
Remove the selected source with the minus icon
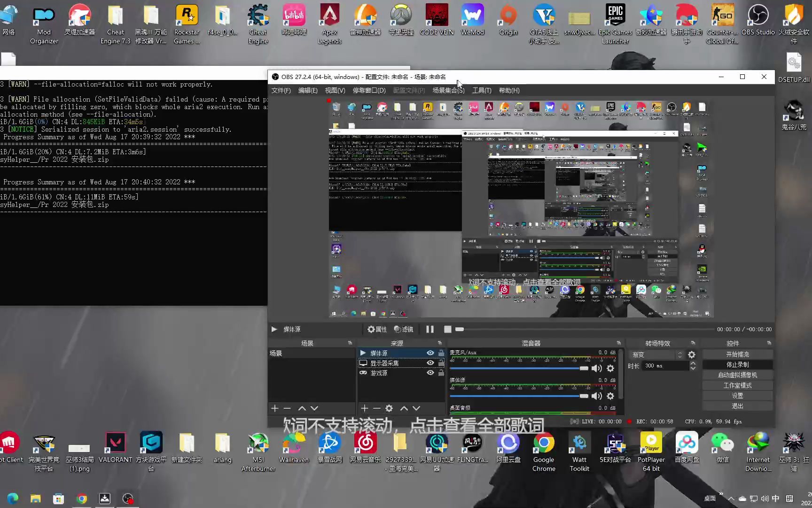tap(376, 408)
